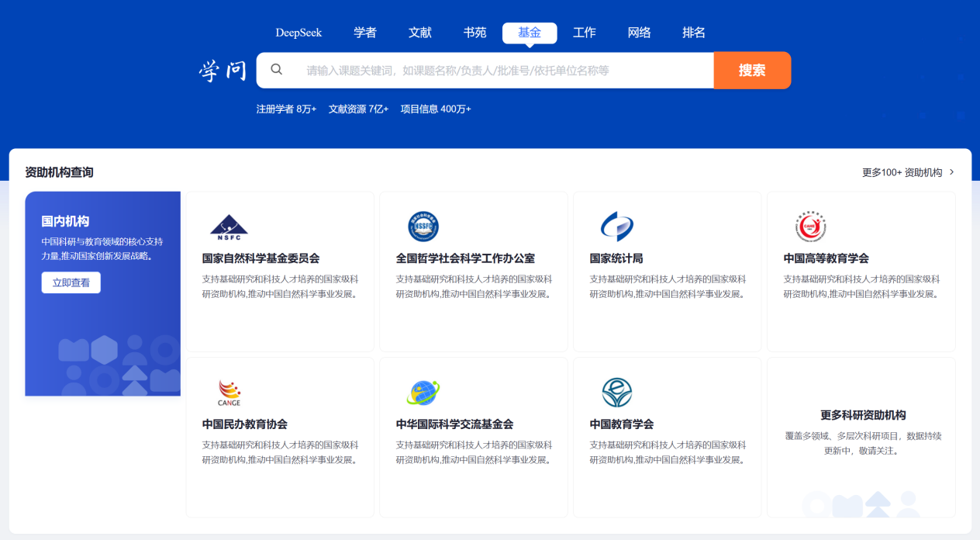Click the 国家统计局 logo
This screenshot has height=540, width=980.
pyautogui.click(x=617, y=227)
